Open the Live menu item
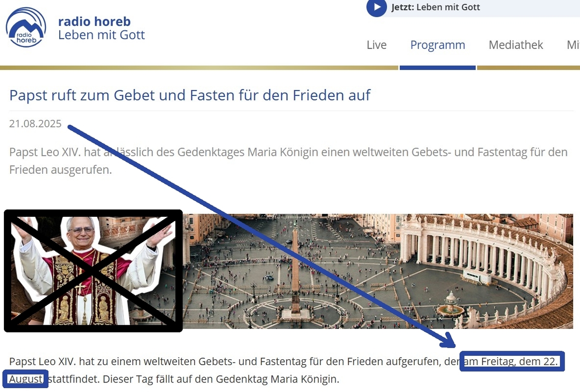The image size is (580, 392). coord(376,45)
